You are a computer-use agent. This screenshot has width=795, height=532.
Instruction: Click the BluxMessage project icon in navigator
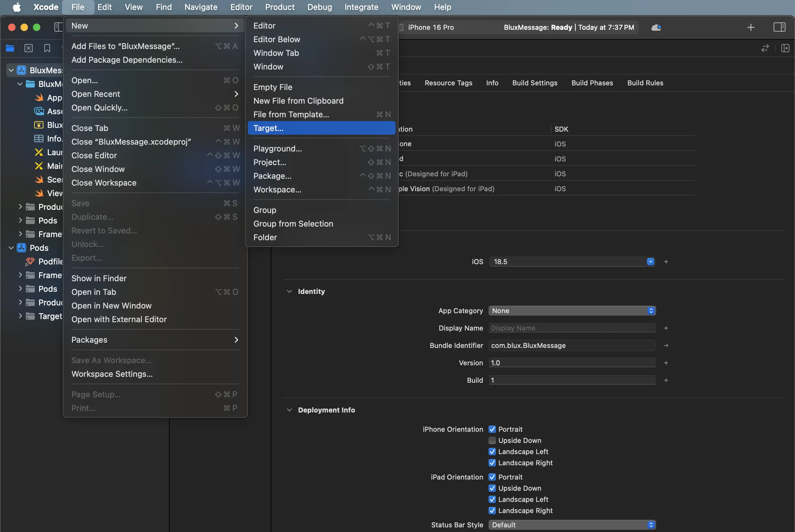[x=21, y=70]
